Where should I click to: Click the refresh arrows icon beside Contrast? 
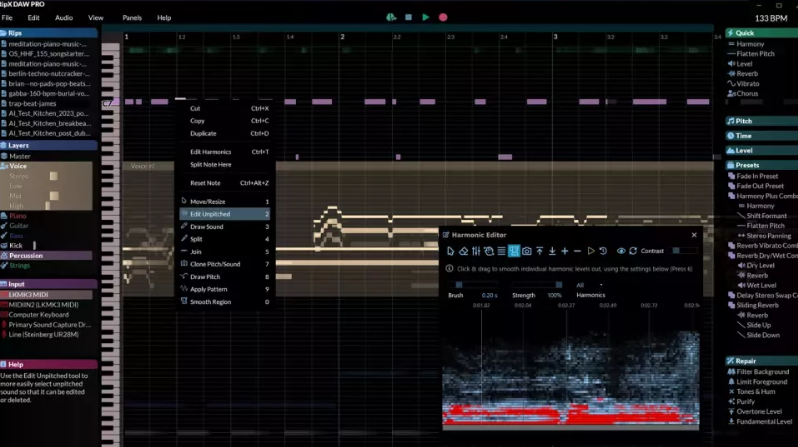633,251
